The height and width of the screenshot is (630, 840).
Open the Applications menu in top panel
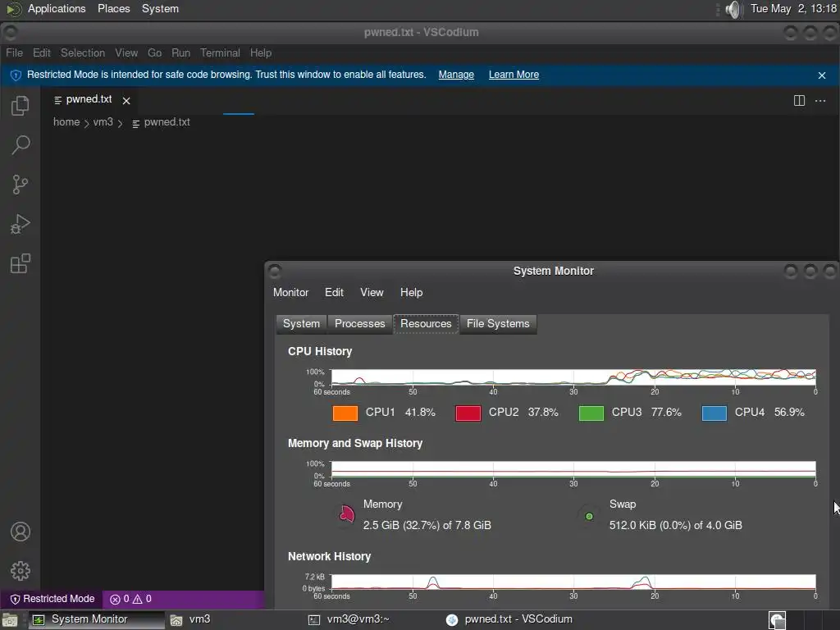(x=57, y=8)
